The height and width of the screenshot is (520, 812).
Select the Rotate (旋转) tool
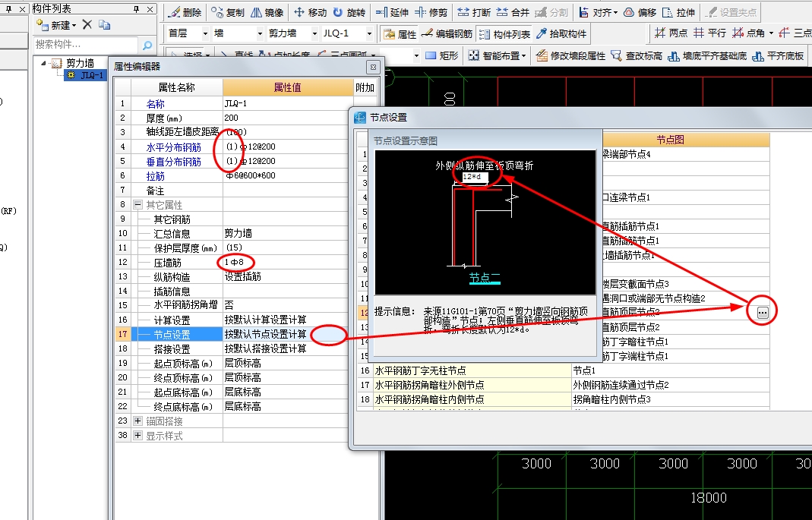pyautogui.click(x=349, y=12)
